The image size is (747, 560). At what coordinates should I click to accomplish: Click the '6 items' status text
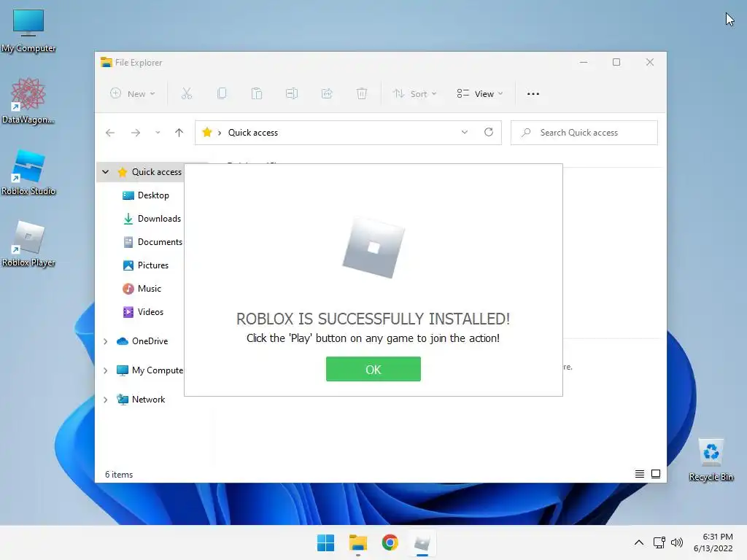[119, 474]
